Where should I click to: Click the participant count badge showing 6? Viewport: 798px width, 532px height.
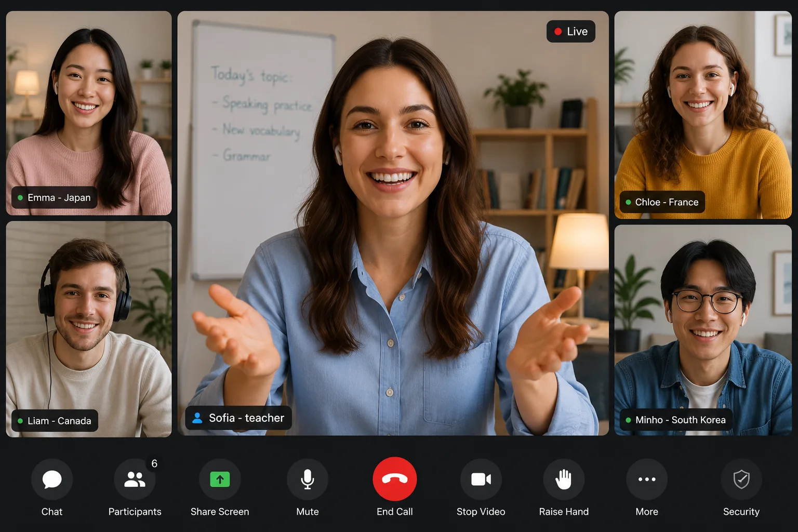point(154,463)
